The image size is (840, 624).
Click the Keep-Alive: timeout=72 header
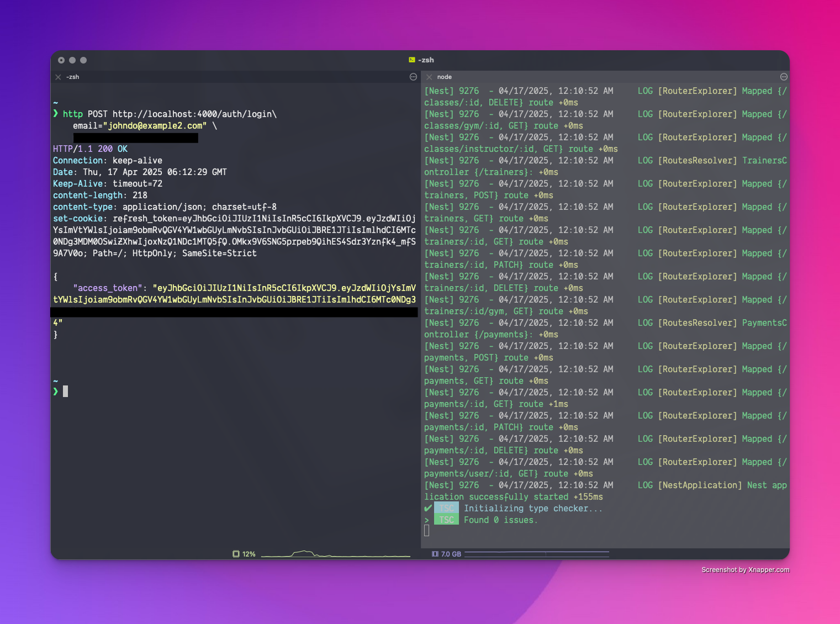coord(108,183)
